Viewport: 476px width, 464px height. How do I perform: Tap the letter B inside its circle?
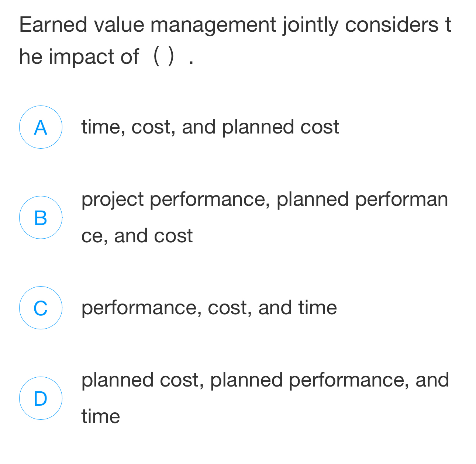point(41,218)
